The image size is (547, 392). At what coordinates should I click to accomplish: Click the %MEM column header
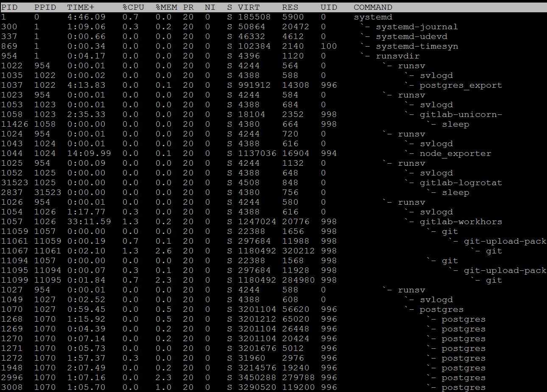(x=166, y=7)
